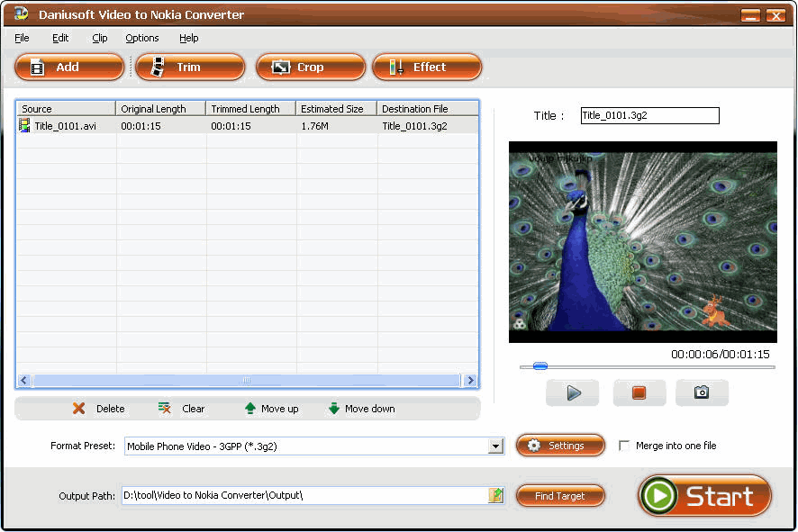Image resolution: width=798 pixels, height=532 pixels.
Task: Move the selected item down
Action: tap(361, 409)
